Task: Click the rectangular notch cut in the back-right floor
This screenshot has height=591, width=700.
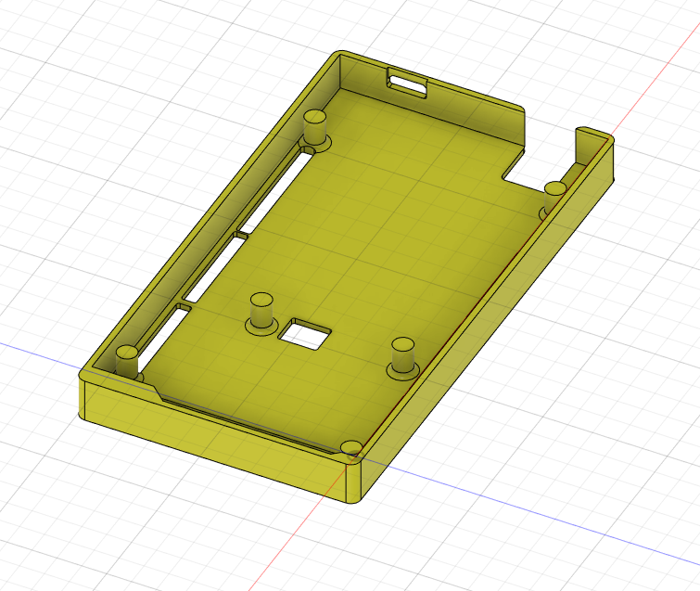Action: click(x=525, y=172)
